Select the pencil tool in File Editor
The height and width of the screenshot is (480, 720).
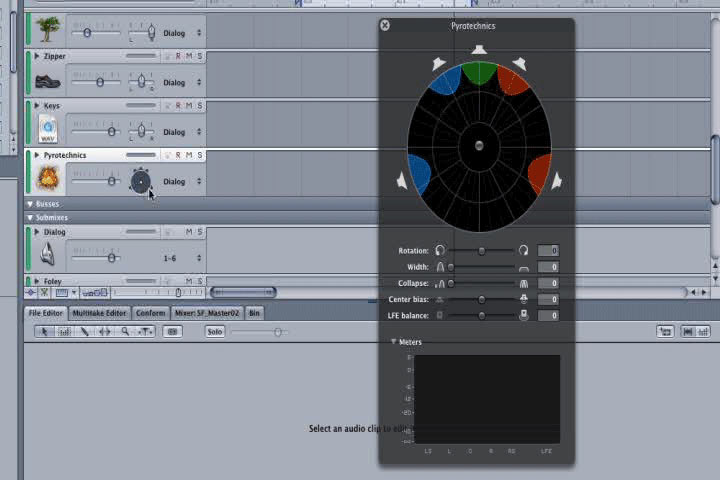(x=84, y=332)
